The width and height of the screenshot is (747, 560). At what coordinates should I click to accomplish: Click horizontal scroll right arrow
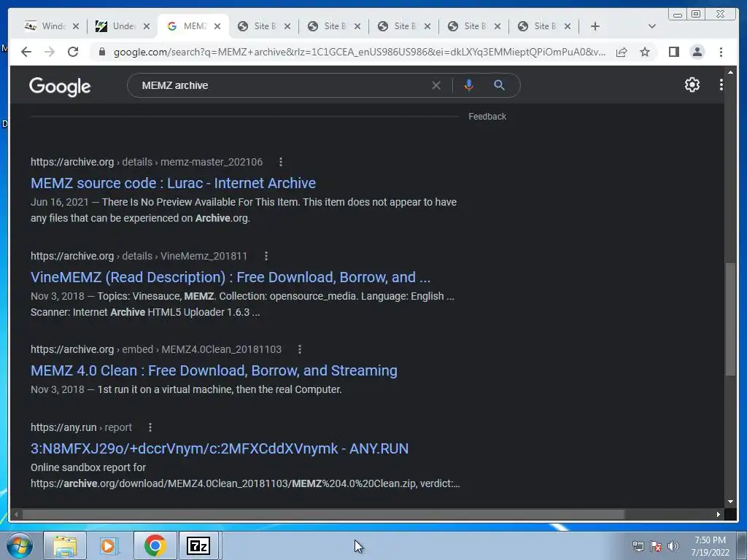pyautogui.click(x=719, y=514)
